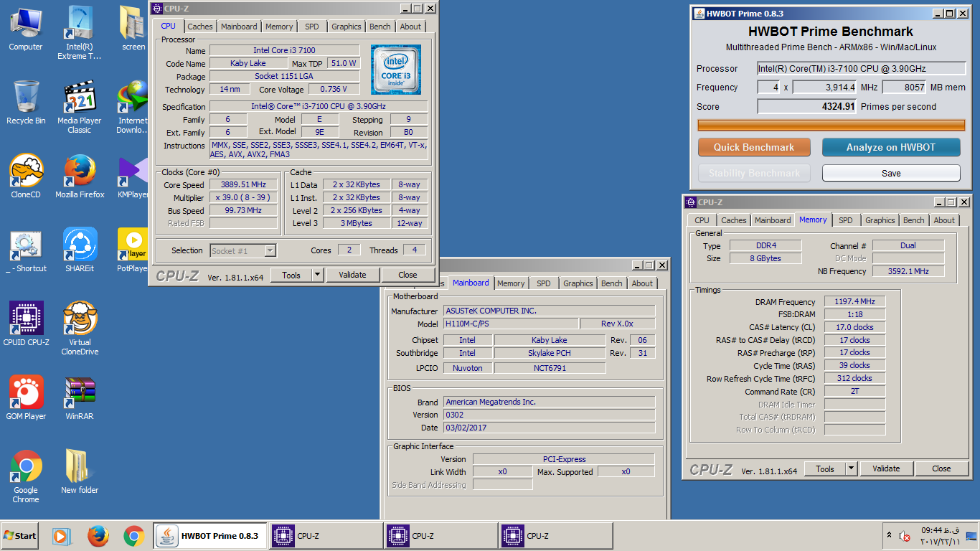Open Intel Extreme Tuning desktop shortcut
The height and width of the screenshot is (551, 980).
[80, 33]
